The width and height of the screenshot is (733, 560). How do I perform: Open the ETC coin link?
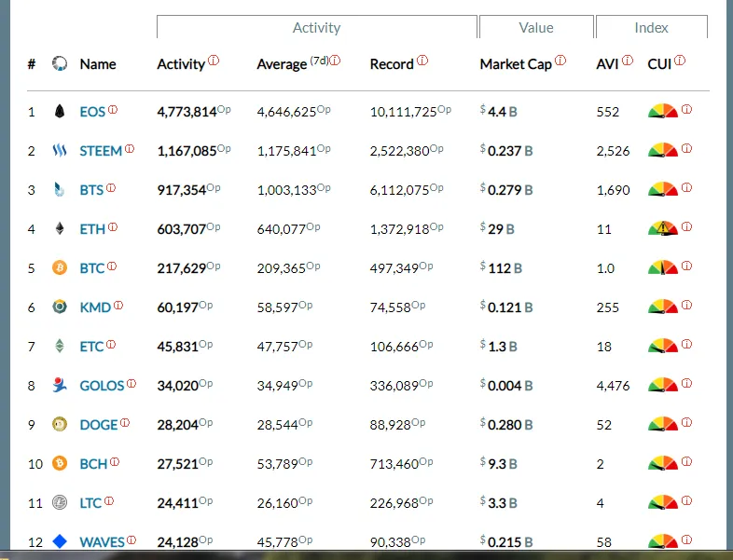tap(91, 347)
